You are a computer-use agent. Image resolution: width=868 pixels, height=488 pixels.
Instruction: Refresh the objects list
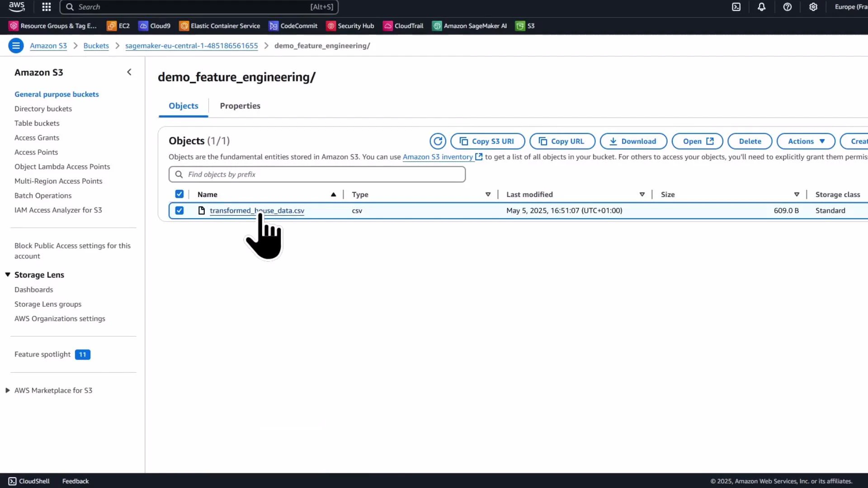click(x=437, y=141)
